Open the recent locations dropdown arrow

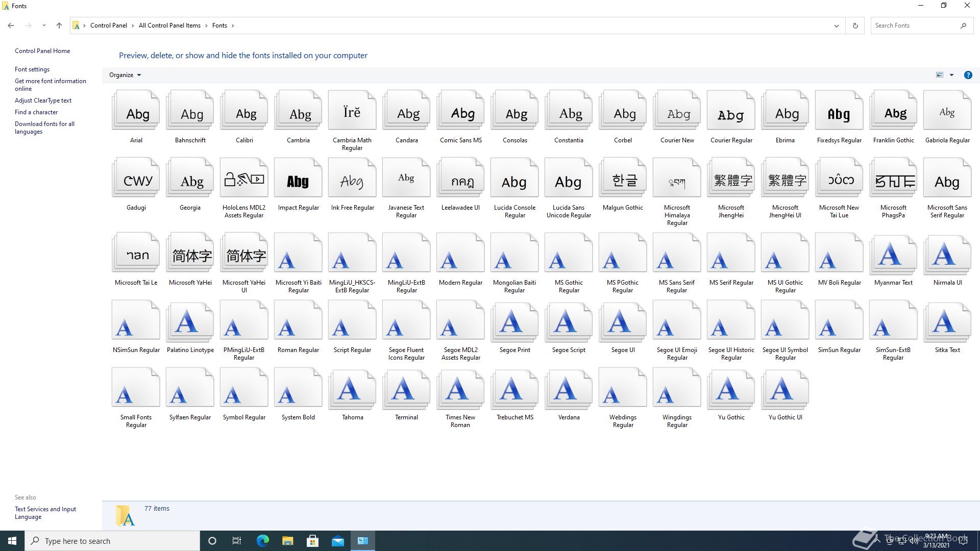tap(44, 26)
